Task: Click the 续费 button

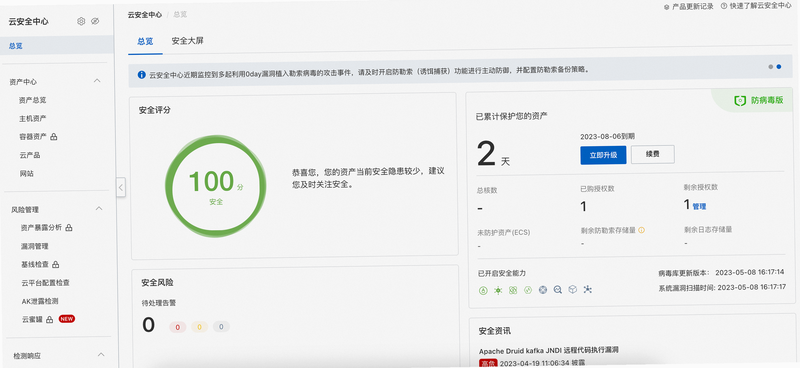Action: tap(653, 154)
